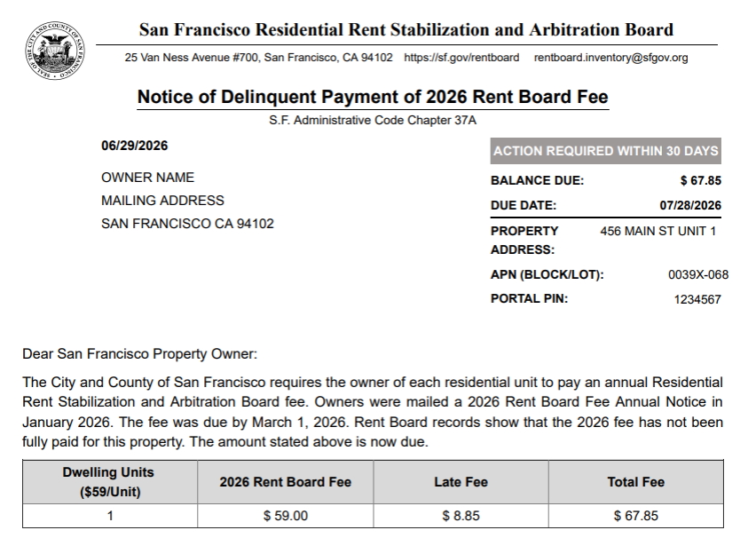The width and height of the screenshot is (756, 538).
Task: Click the MAILING ADDRESS line
Action: [162, 201]
